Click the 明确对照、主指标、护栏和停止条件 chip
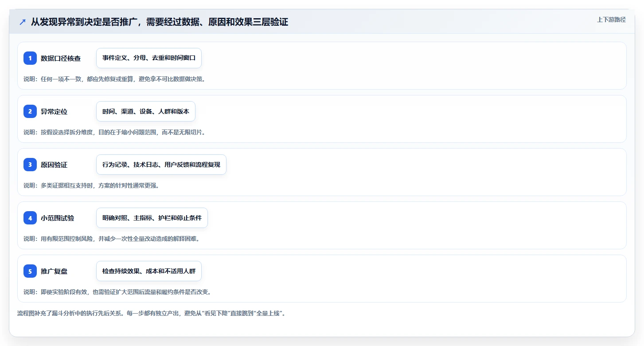This screenshot has width=644, height=346. (x=152, y=218)
